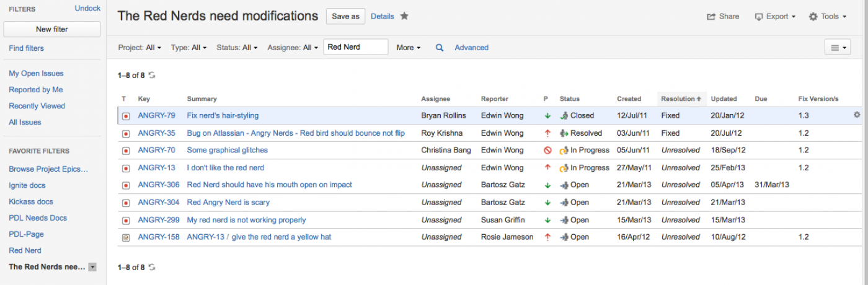
Task: Open the Tools menu
Action: point(828,17)
